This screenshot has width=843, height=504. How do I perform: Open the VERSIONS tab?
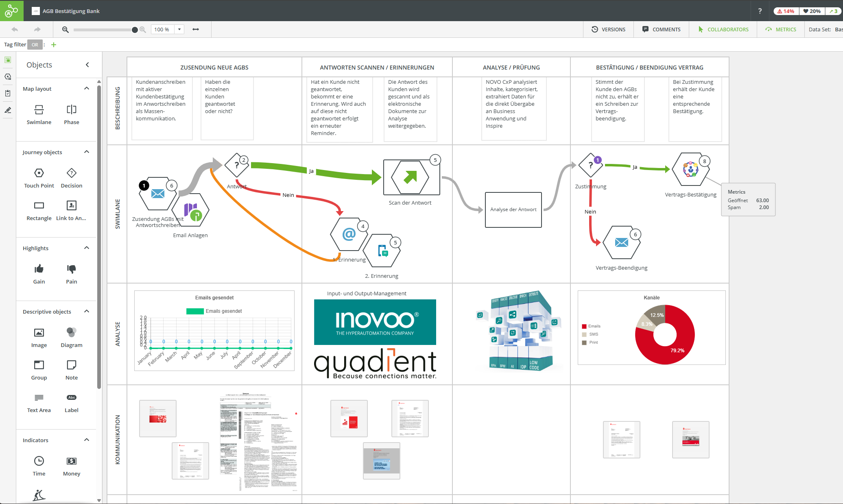click(x=609, y=29)
